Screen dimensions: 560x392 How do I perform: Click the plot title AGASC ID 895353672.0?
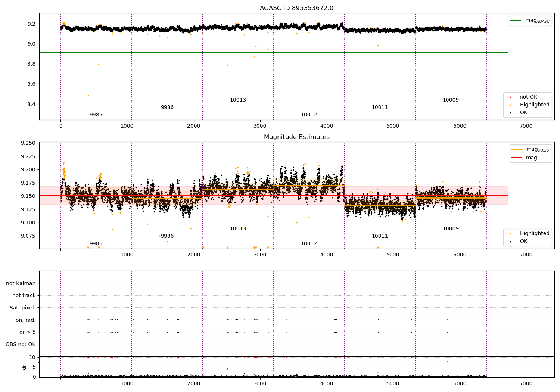[296, 8]
